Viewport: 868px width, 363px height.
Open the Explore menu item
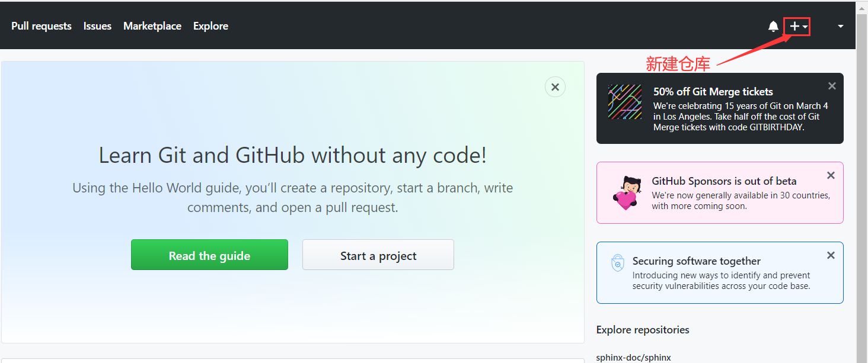(x=210, y=26)
